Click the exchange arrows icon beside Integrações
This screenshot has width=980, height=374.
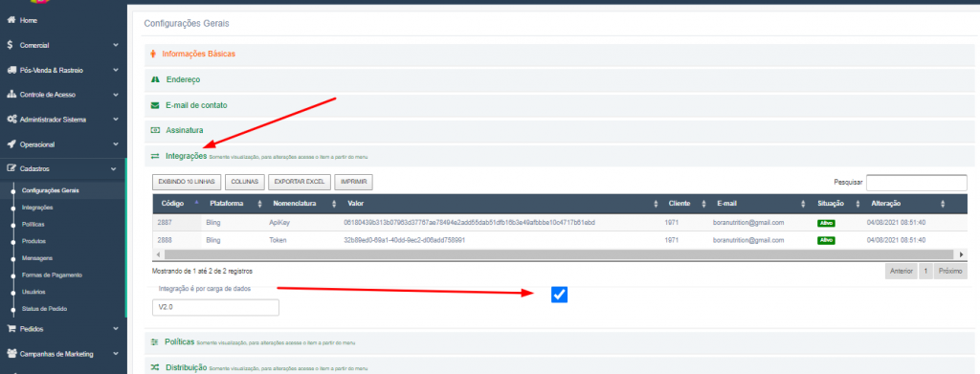tap(155, 156)
